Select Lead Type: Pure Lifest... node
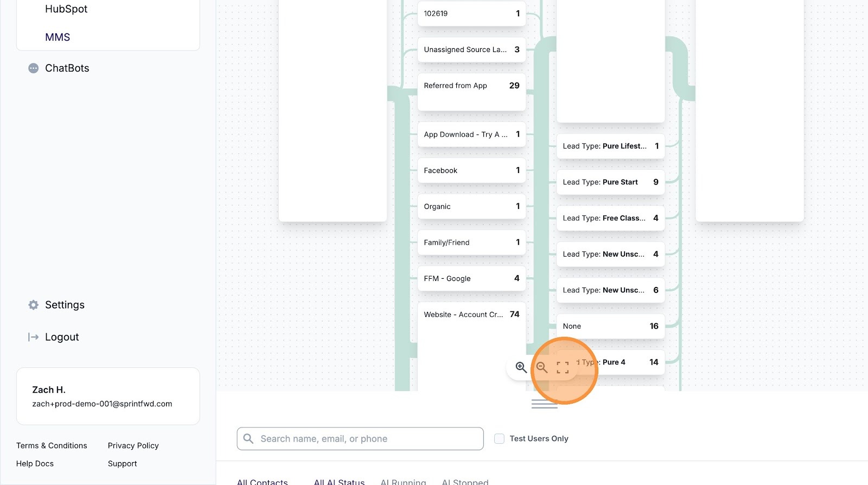Viewport: 868px width, 485px height. click(x=610, y=146)
